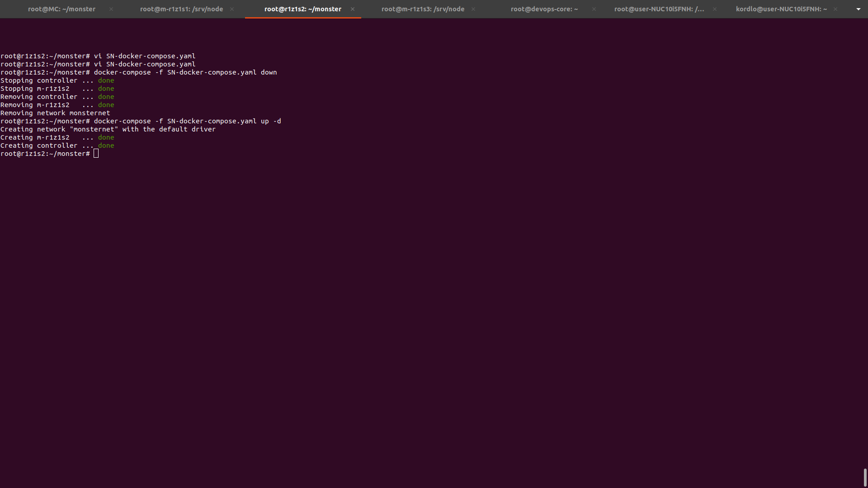Screen dimensions: 868x488
Task: Open the kordlo@user-NUC10i5FNH tab
Action: (781, 9)
